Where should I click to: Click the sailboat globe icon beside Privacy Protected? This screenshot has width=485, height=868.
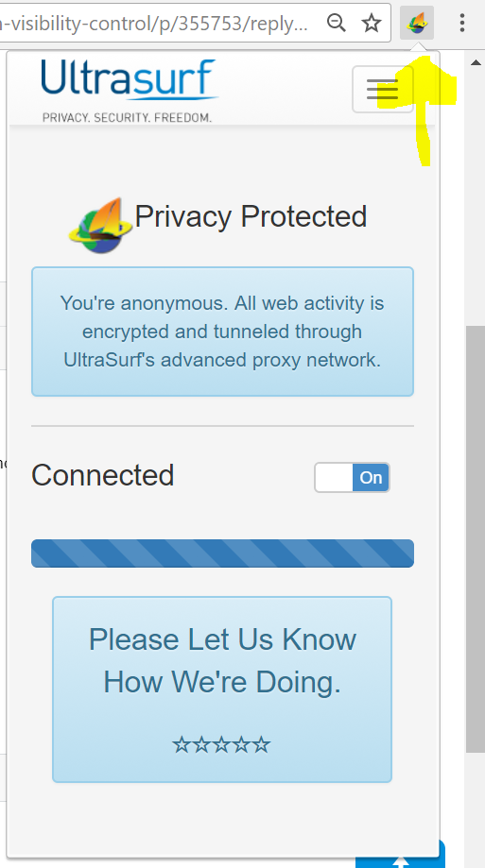(100, 225)
